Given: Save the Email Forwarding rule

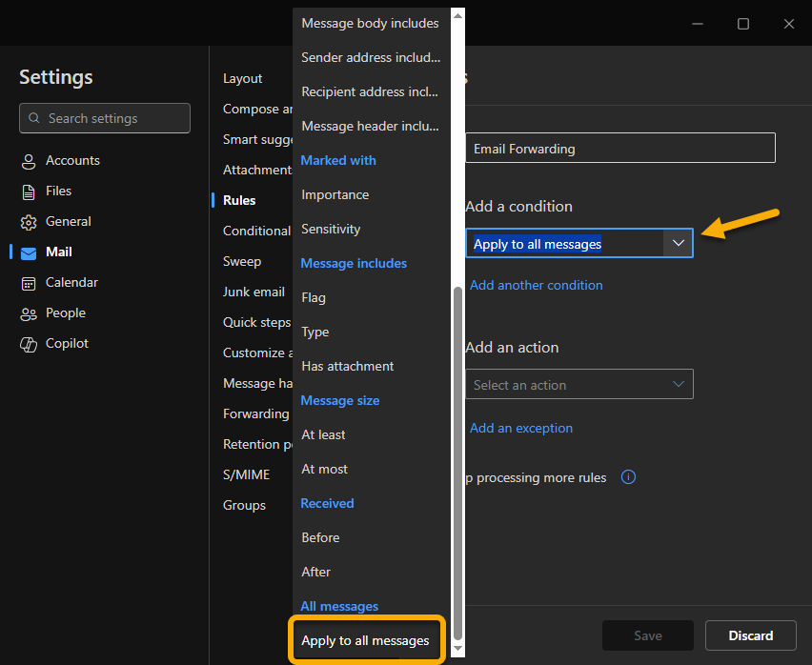Looking at the screenshot, I should tap(647, 635).
